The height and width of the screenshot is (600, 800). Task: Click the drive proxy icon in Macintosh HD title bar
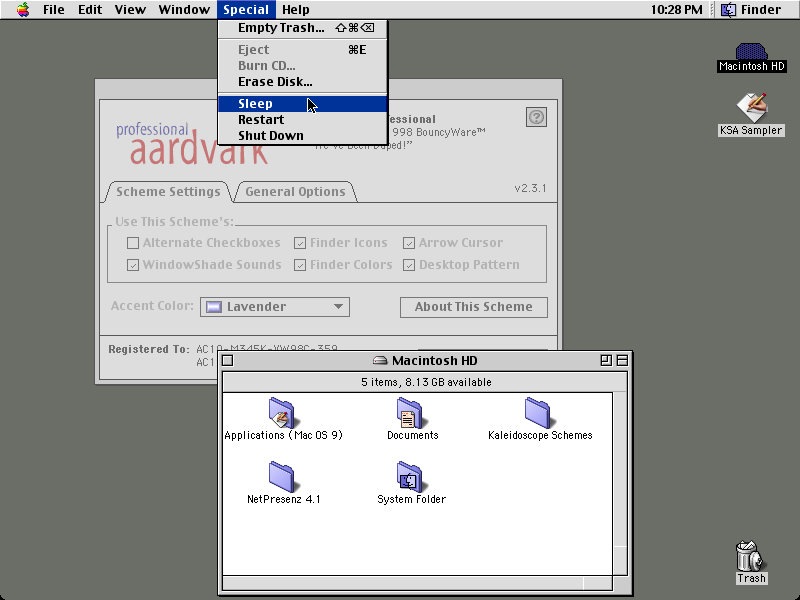[x=380, y=361]
